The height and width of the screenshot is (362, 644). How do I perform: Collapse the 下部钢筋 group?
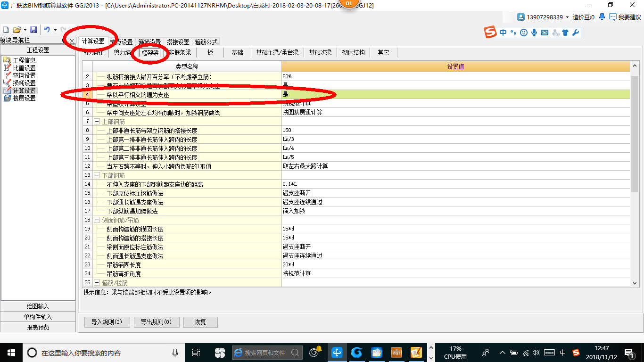tap(97, 175)
